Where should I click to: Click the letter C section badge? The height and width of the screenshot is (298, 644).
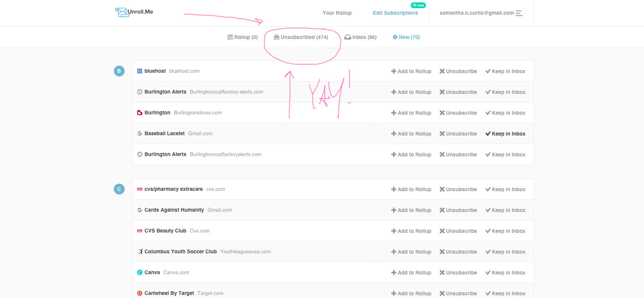(x=119, y=189)
